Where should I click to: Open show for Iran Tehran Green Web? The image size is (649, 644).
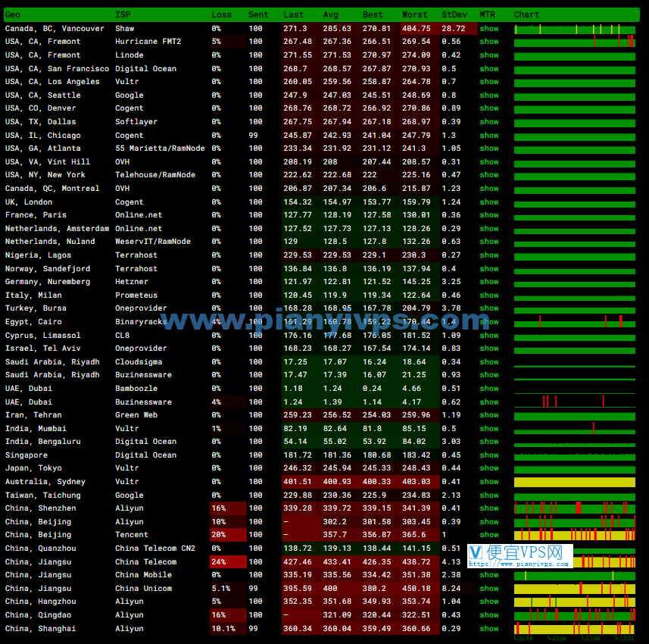coord(488,415)
